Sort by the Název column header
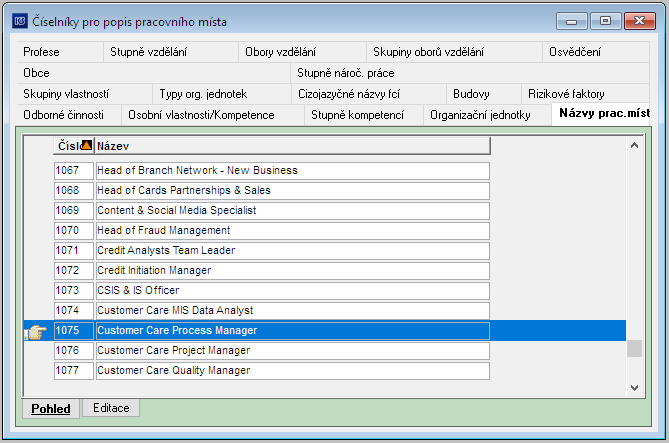 292,146
